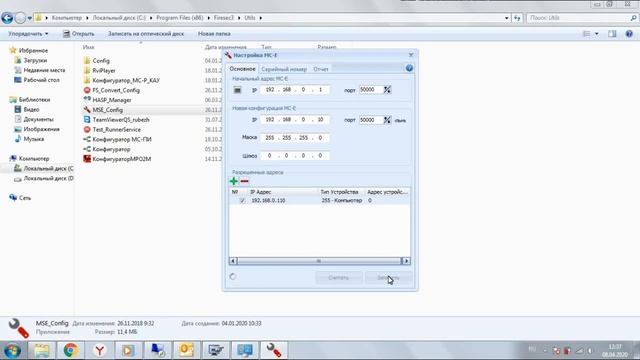Open Yandex browser from the taskbar

99,350
